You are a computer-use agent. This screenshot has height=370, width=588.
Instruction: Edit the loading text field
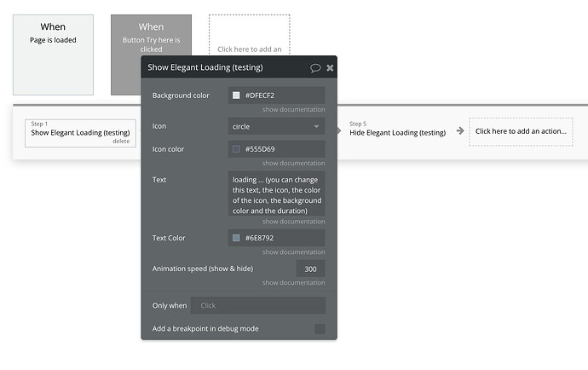[276, 194]
